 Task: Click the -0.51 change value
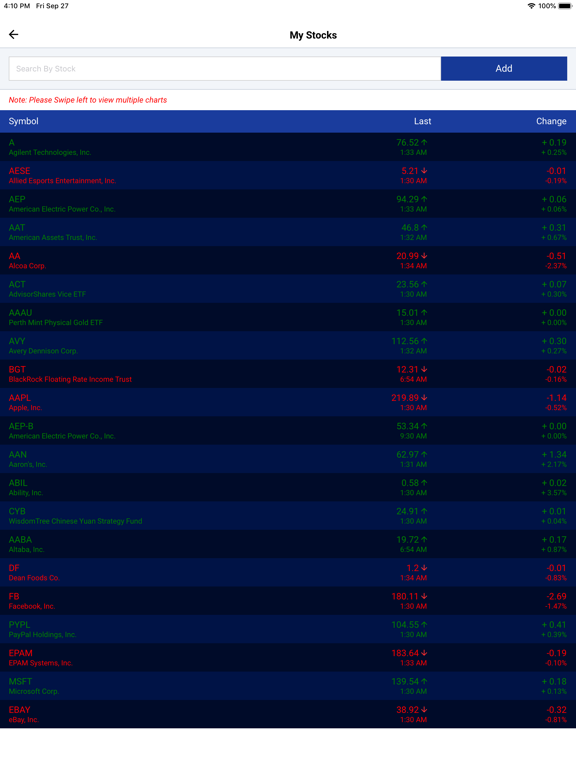point(556,256)
